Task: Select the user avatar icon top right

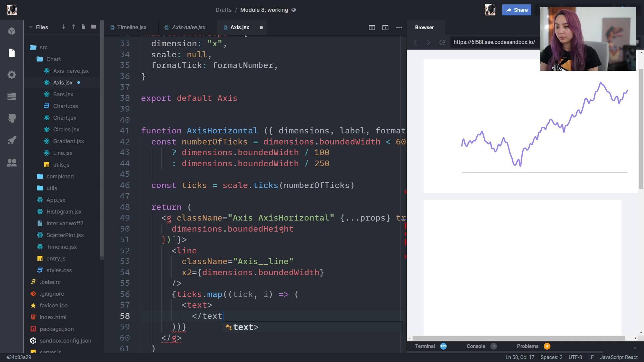Action: (x=490, y=10)
